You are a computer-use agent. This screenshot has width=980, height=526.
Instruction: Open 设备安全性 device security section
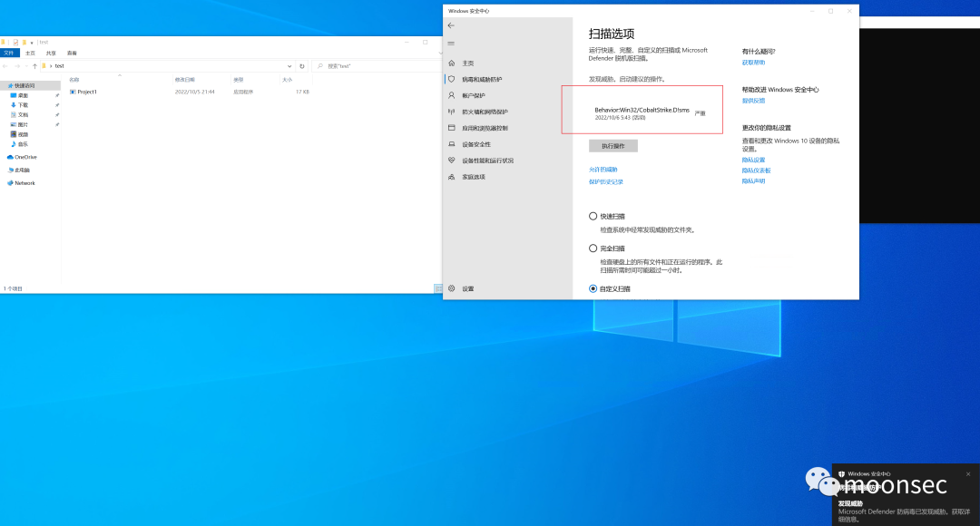tap(476, 144)
